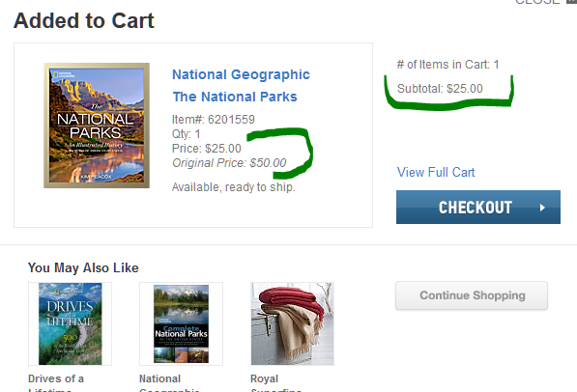Viewport: 577px width, 392px height.
Task: Click the Continue Shopping button
Action: point(472,295)
